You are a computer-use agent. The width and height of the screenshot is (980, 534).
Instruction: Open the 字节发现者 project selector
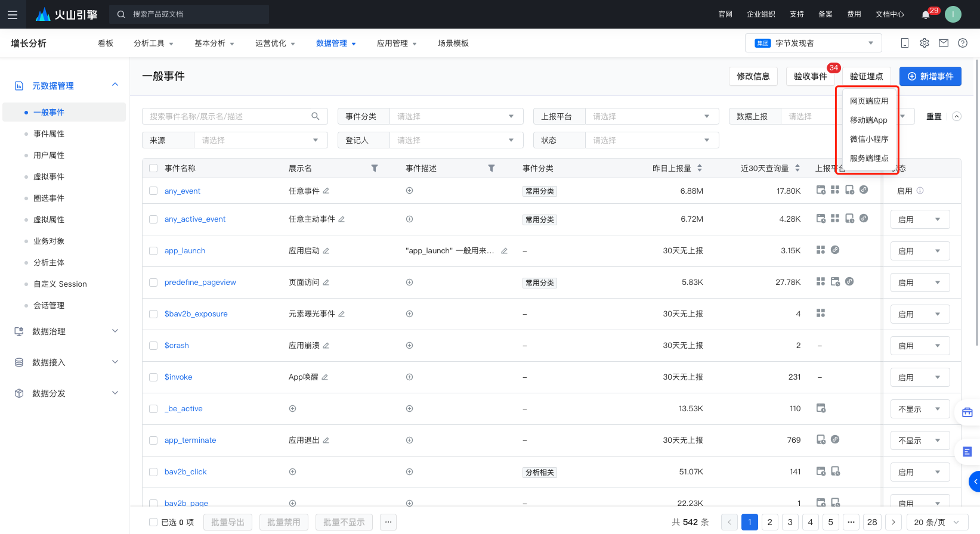tap(814, 43)
